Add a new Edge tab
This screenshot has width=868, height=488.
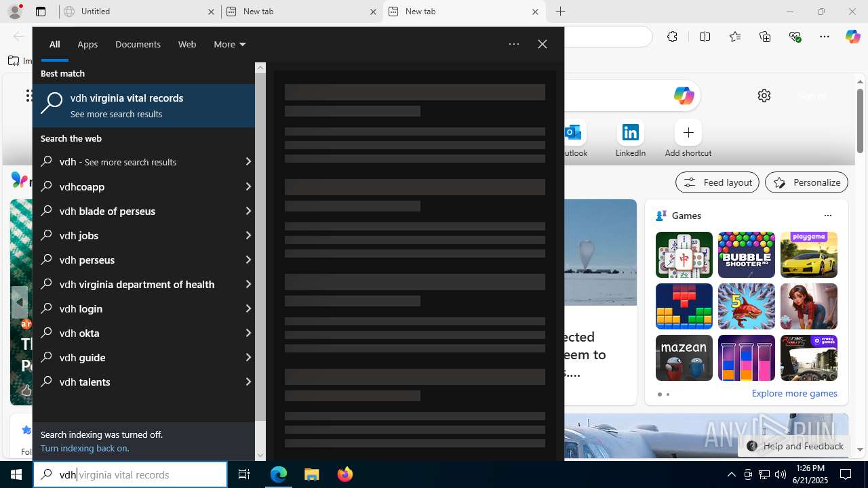click(x=560, y=12)
